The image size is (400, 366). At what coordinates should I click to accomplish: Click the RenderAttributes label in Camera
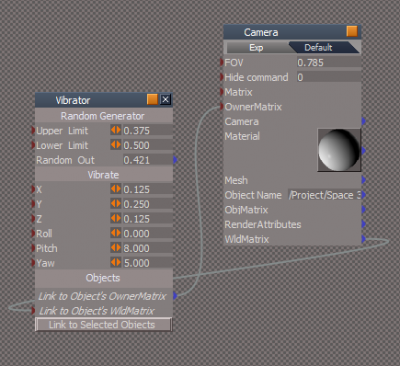point(263,224)
